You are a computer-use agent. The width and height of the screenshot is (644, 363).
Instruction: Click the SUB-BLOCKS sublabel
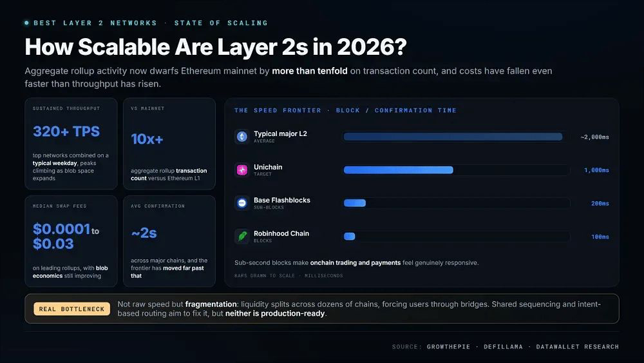coord(269,208)
